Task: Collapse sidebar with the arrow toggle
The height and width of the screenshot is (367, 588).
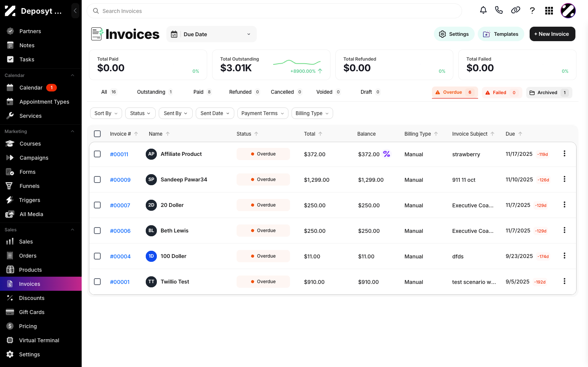Action: click(75, 11)
